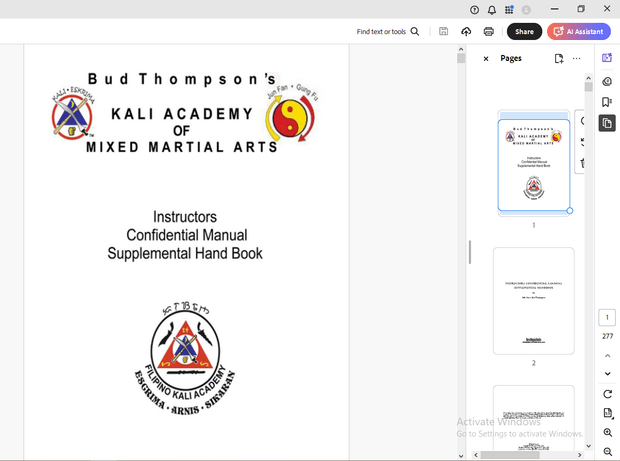The width and height of the screenshot is (620, 461).
Task: Insert a page using the Pages panel icon
Action: [x=559, y=59]
